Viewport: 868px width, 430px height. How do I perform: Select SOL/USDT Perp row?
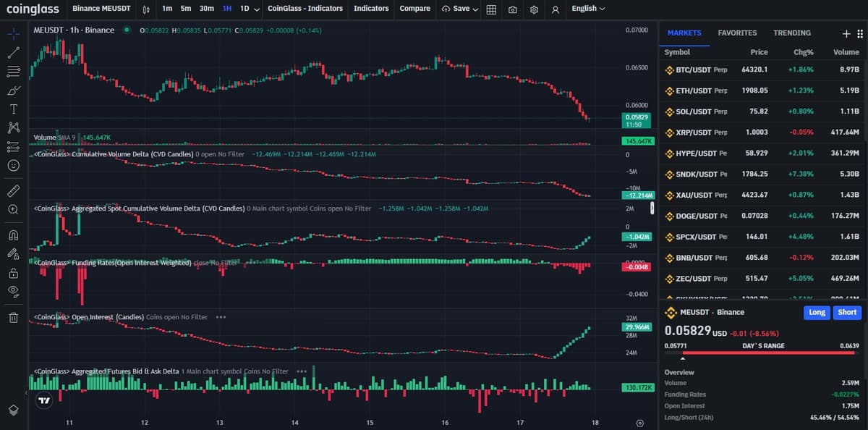pyautogui.click(x=762, y=111)
